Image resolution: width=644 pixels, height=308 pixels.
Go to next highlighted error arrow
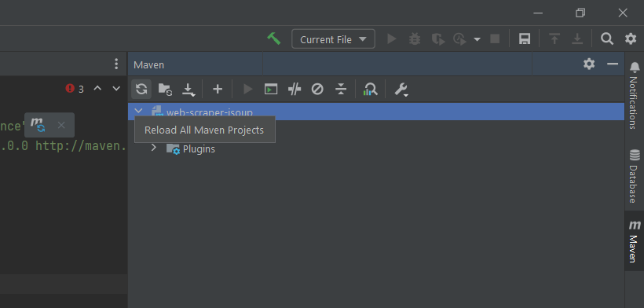pos(117,88)
